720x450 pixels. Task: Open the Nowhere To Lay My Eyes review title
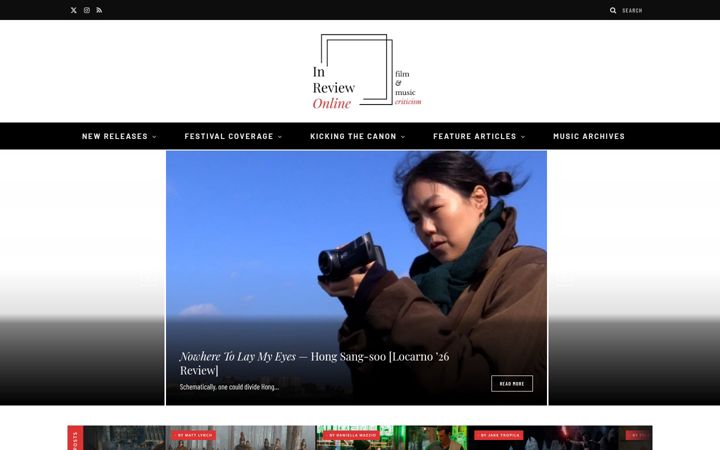(x=315, y=363)
